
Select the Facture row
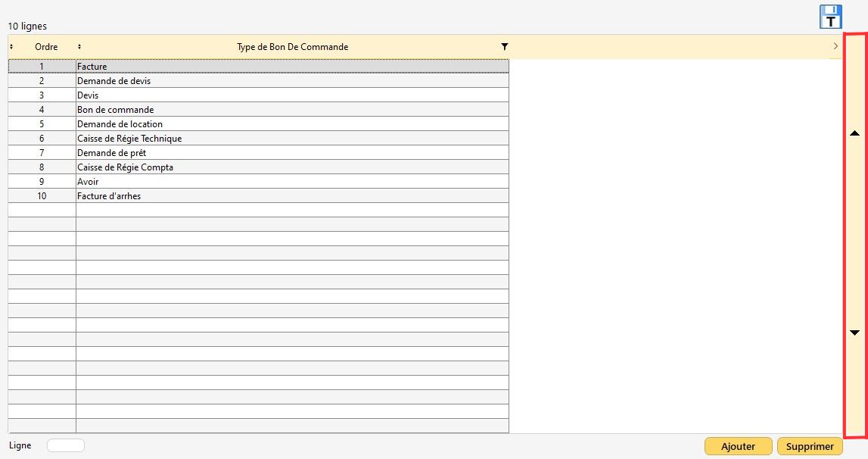(291, 67)
